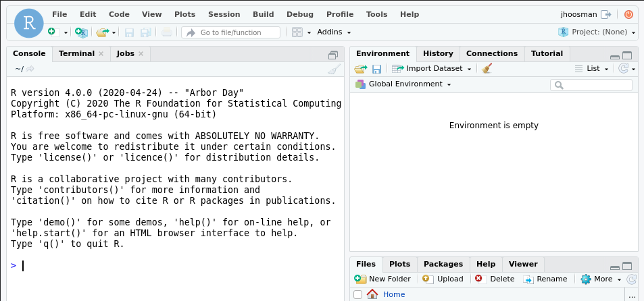Open the More gear dropdown

(601, 279)
